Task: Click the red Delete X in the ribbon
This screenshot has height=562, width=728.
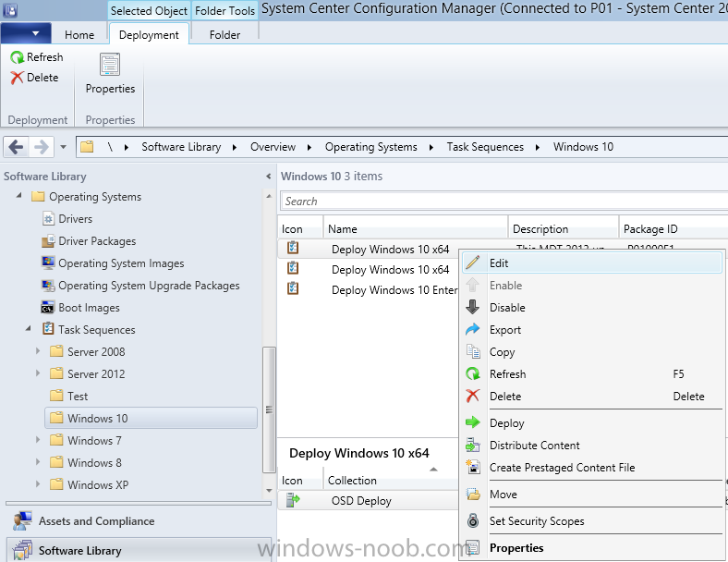Action: [x=18, y=78]
